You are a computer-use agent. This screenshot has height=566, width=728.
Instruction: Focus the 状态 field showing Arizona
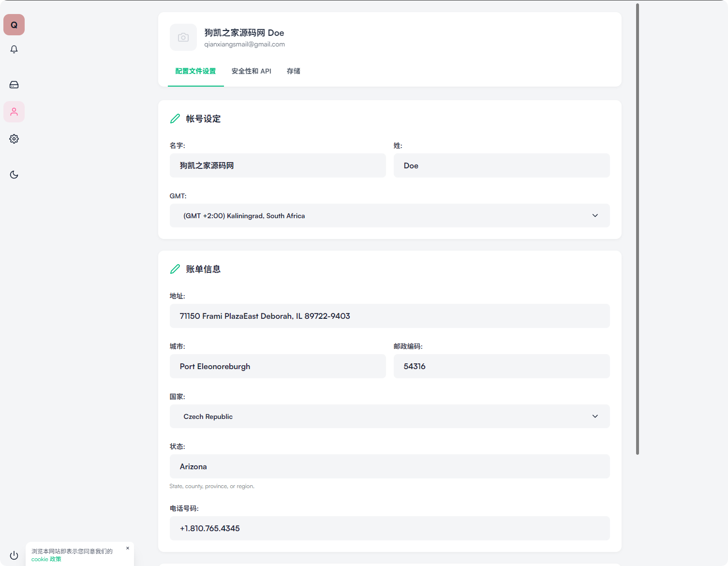pyautogui.click(x=389, y=466)
